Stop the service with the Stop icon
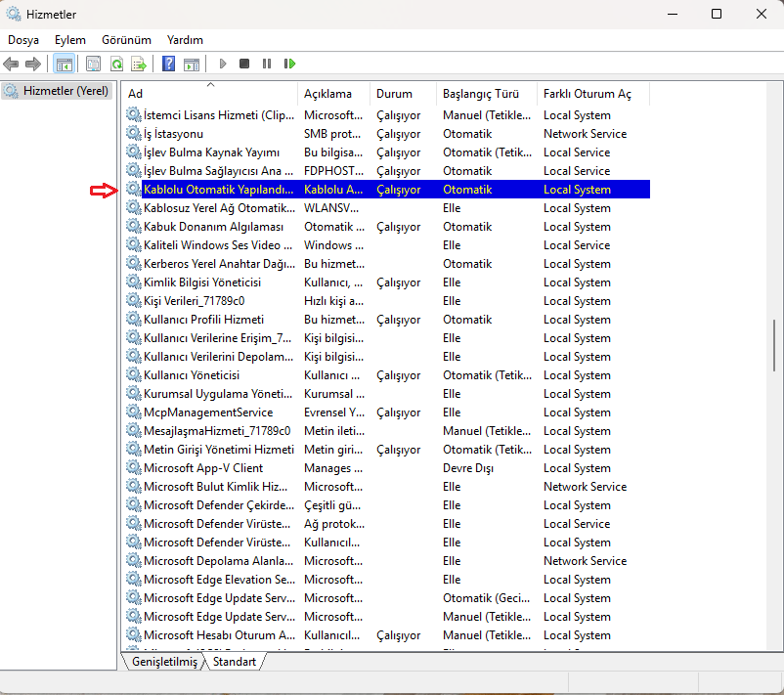This screenshot has width=784, height=695. (x=244, y=64)
